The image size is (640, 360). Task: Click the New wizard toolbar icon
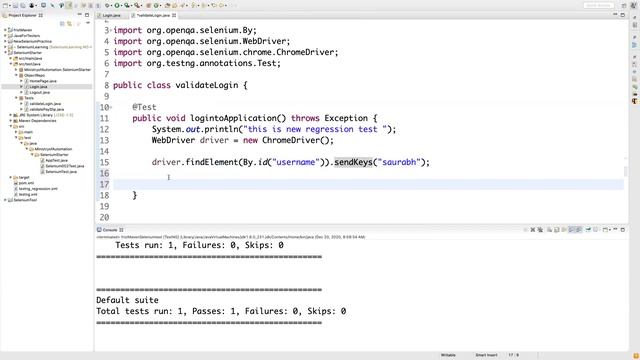5,6
